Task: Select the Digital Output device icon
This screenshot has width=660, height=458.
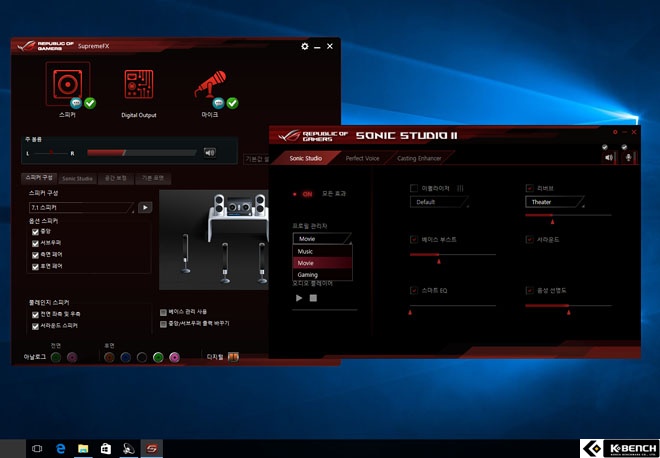Action: [138, 84]
